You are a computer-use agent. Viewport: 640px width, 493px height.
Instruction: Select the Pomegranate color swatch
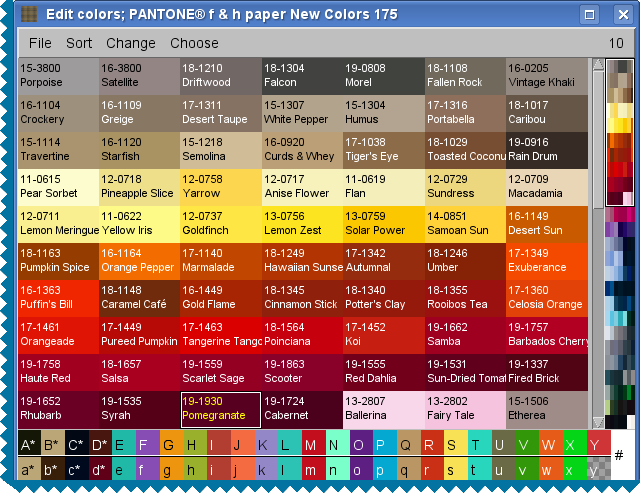pyautogui.click(x=221, y=410)
